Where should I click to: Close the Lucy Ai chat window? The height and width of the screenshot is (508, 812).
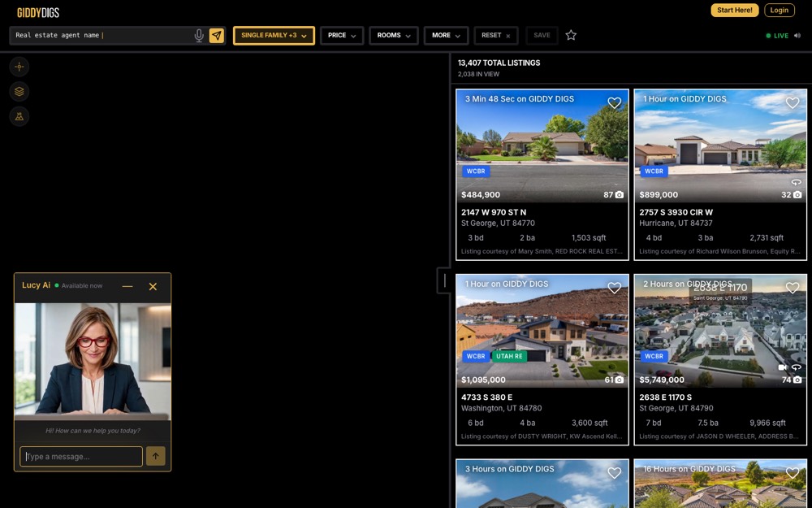click(153, 287)
